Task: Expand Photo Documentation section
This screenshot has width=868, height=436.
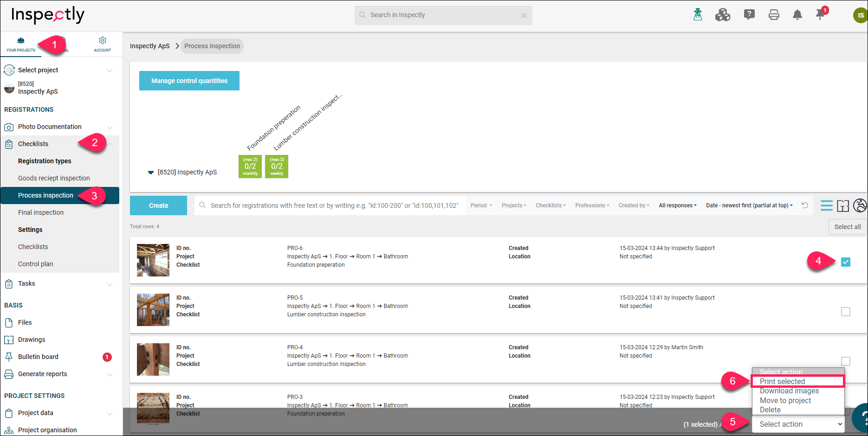Action: (110, 127)
